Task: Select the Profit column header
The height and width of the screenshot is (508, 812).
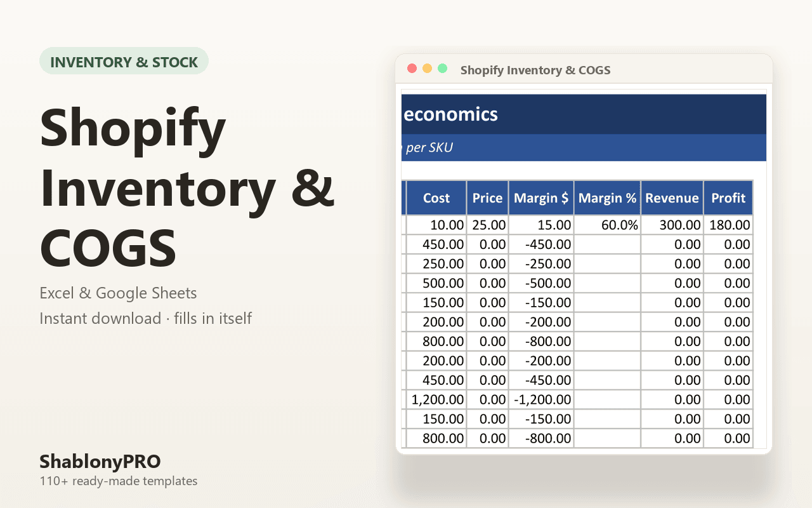Action: [728, 198]
